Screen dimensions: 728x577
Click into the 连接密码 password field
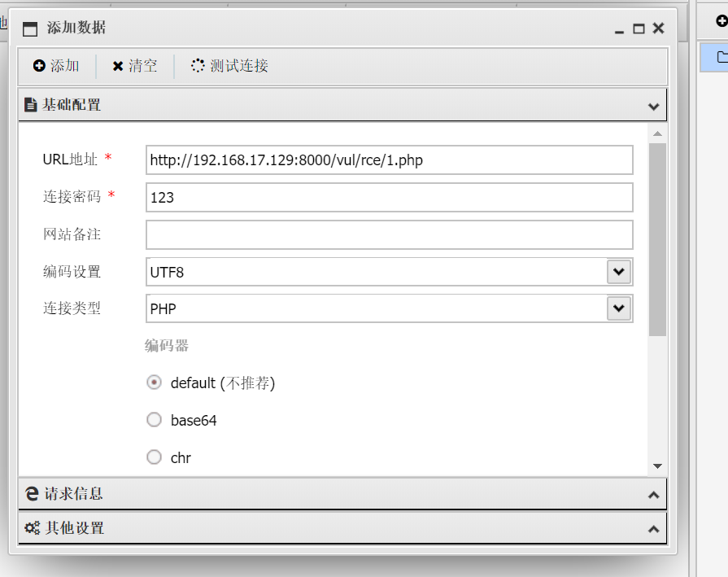(x=389, y=197)
